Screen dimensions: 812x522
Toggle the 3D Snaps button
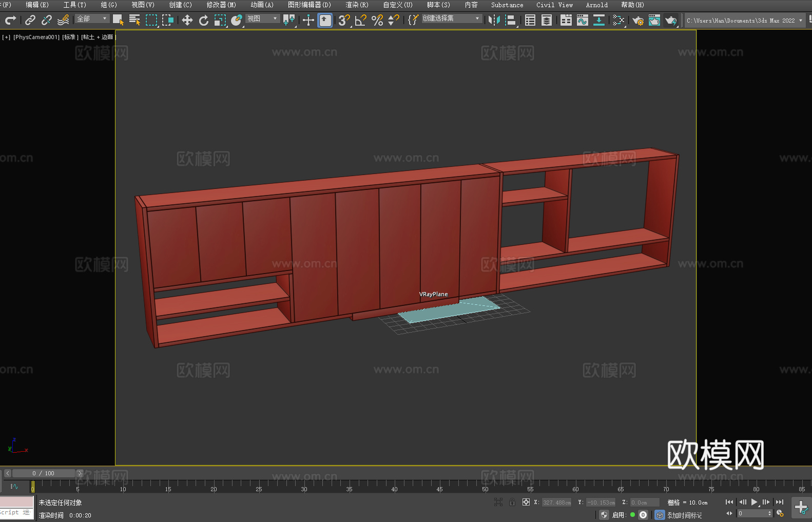(x=344, y=20)
